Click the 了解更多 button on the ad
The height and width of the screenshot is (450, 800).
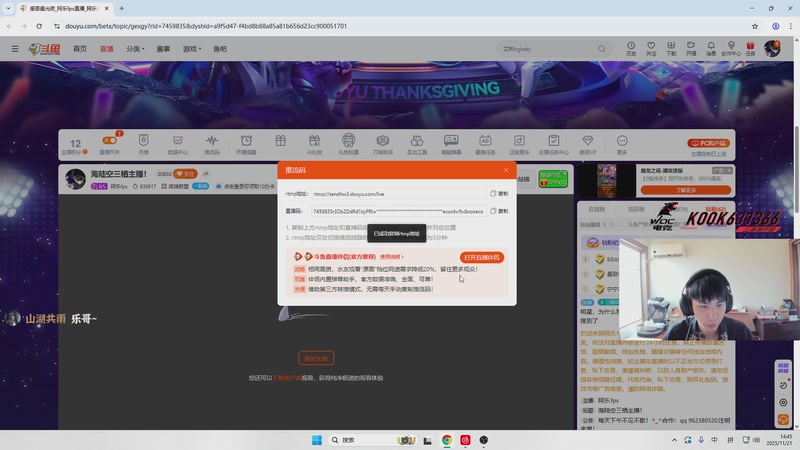point(686,190)
